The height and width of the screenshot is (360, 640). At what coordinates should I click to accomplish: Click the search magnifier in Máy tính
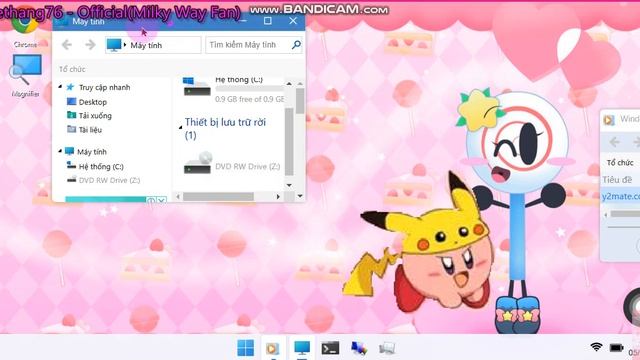(296, 44)
